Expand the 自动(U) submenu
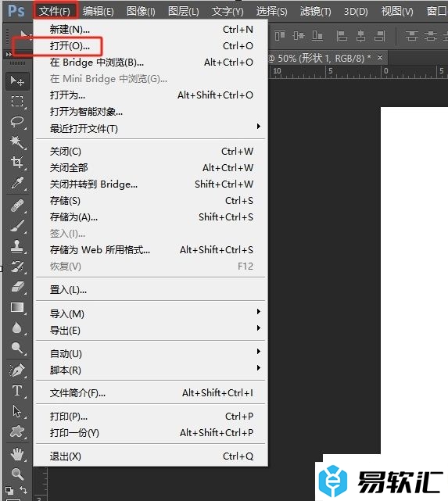This screenshot has height=501, width=448. (x=150, y=354)
